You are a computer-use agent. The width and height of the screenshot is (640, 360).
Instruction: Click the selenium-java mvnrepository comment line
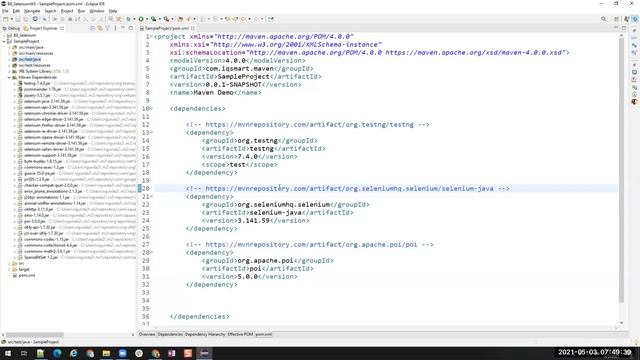(347, 189)
